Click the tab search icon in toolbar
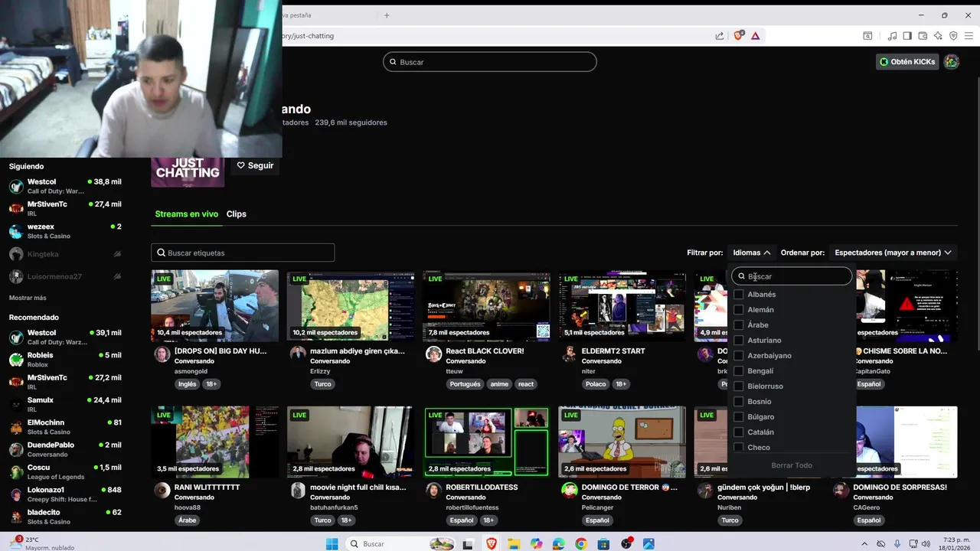This screenshot has width=980, height=551. (867, 35)
